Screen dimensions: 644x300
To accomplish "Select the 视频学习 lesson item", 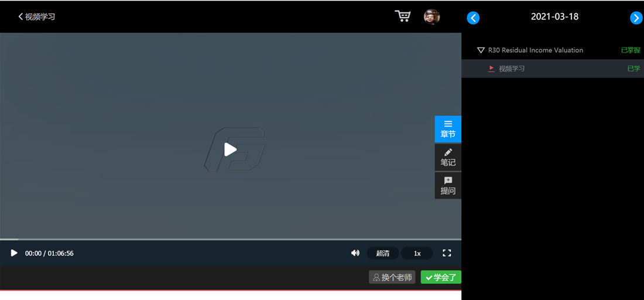I will point(512,69).
